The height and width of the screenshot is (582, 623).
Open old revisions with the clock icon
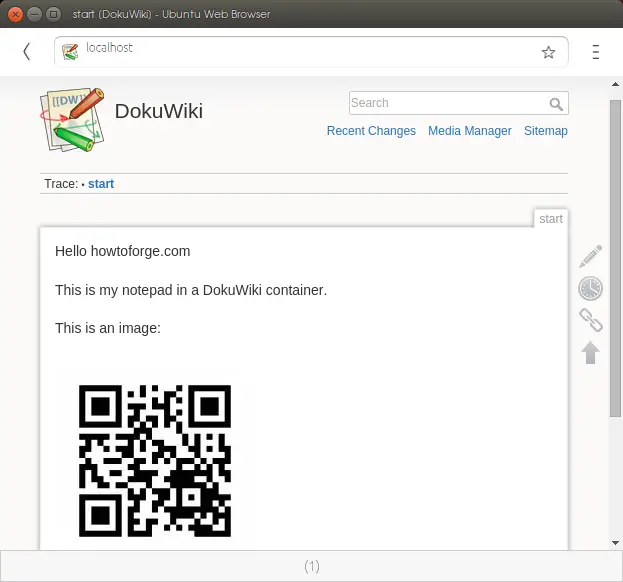coord(590,288)
